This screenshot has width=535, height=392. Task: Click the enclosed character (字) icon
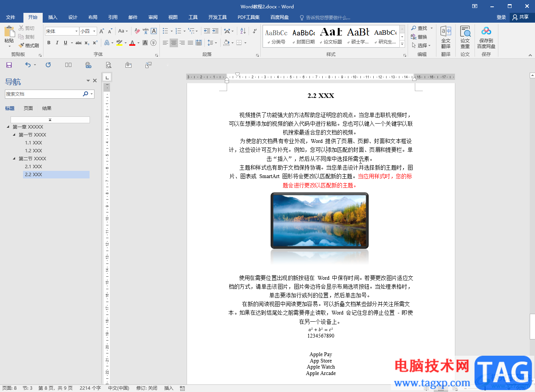tap(153, 43)
